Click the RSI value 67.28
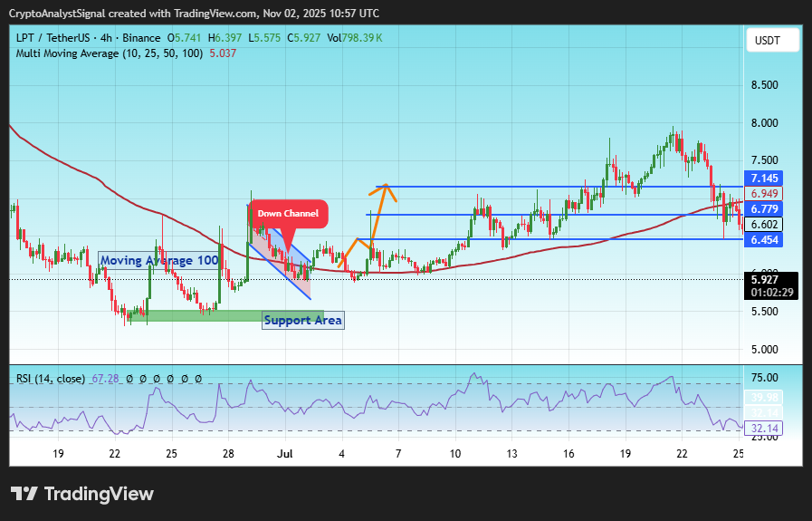Screen dimensions: 812x521 click(x=105, y=379)
